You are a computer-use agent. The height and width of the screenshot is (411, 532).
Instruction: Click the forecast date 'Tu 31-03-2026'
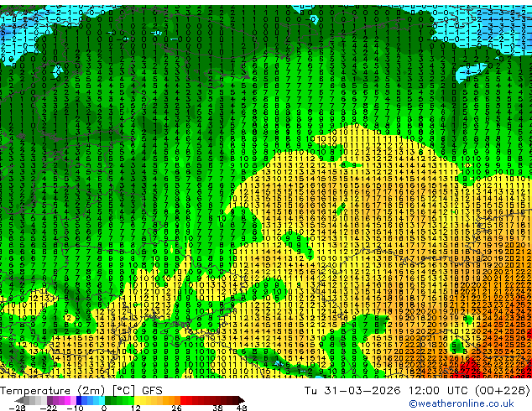pos(352,391)
